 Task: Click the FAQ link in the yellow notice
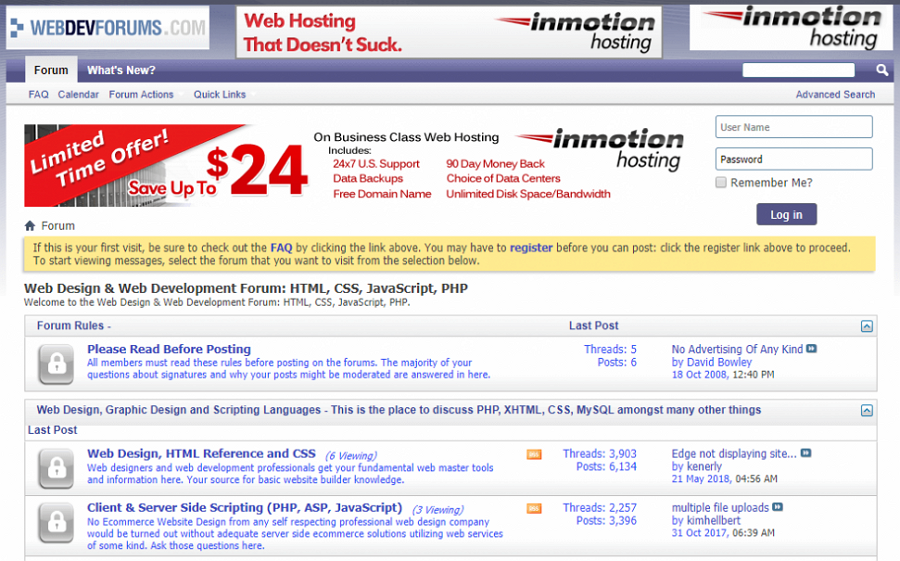point(281,247)
